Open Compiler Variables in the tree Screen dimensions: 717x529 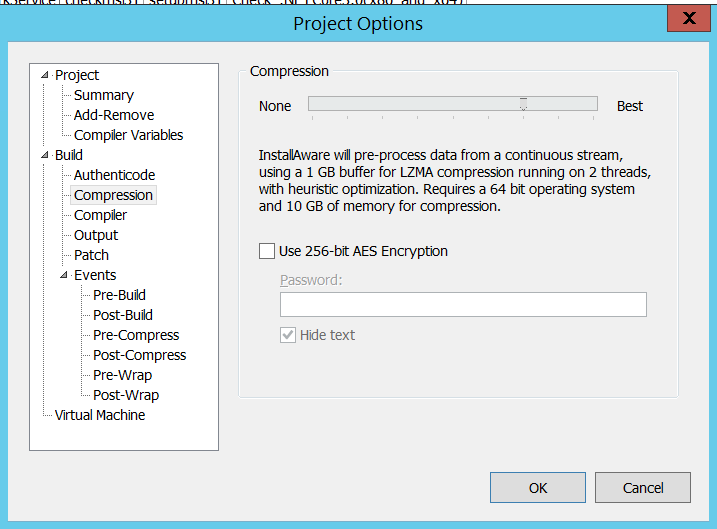pos(128,135)
